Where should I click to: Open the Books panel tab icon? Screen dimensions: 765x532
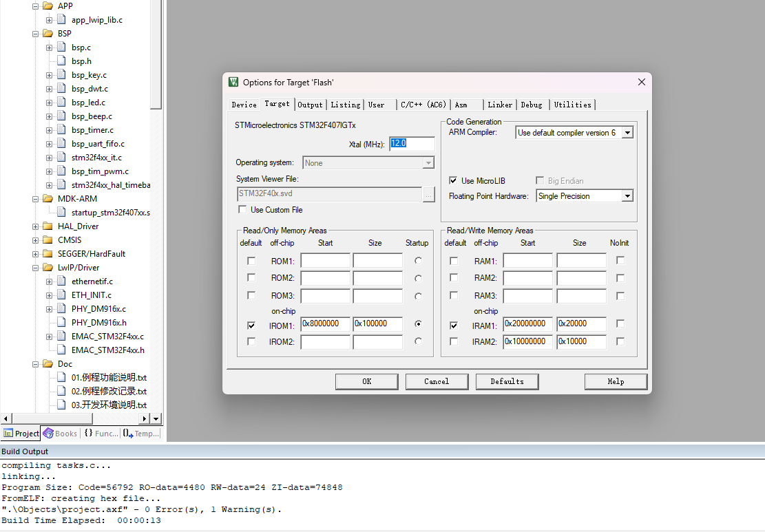pyautogui.click(x=48, y=434)
